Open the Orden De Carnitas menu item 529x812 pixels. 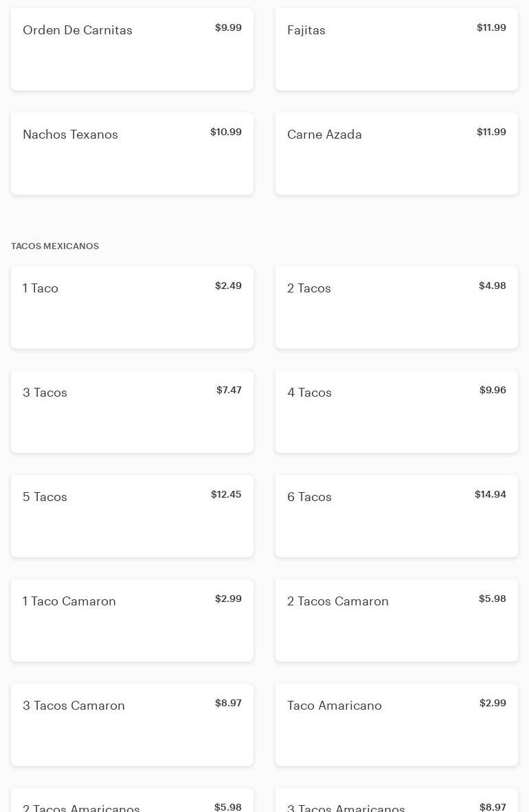pyautogui.click(x=132, y=49)
